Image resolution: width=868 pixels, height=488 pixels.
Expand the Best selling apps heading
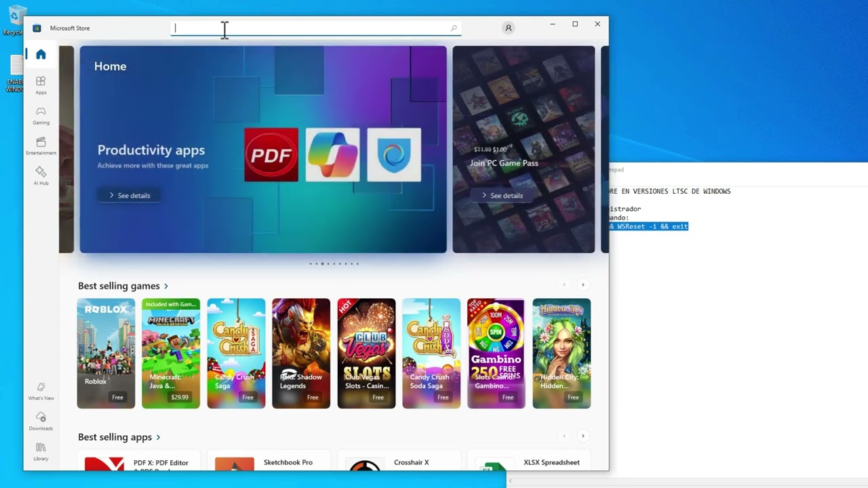[x=119, y=437]
